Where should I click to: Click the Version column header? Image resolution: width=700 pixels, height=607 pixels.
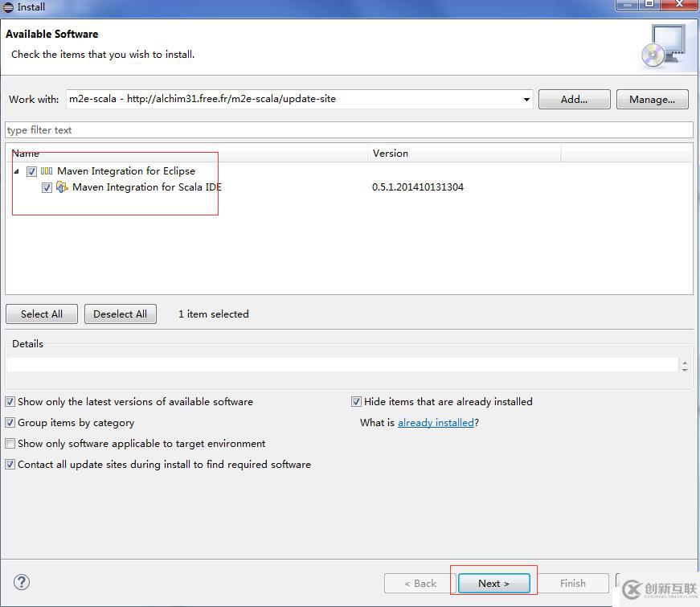(x=465, y=154)
